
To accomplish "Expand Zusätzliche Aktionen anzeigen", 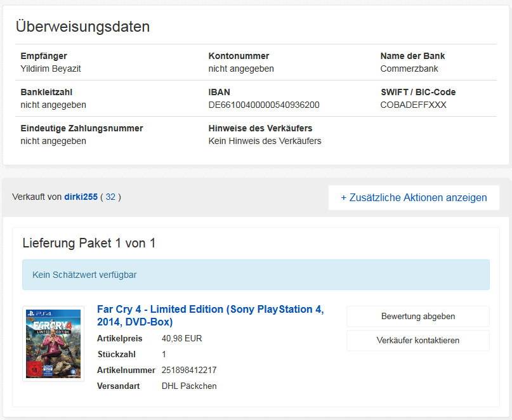I will click(x=414, y=197).
